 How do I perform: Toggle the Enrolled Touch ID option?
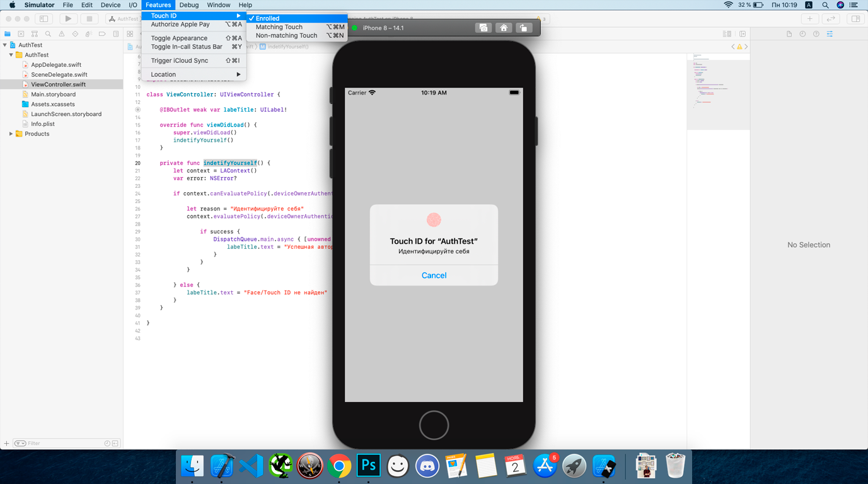point(297,18)
